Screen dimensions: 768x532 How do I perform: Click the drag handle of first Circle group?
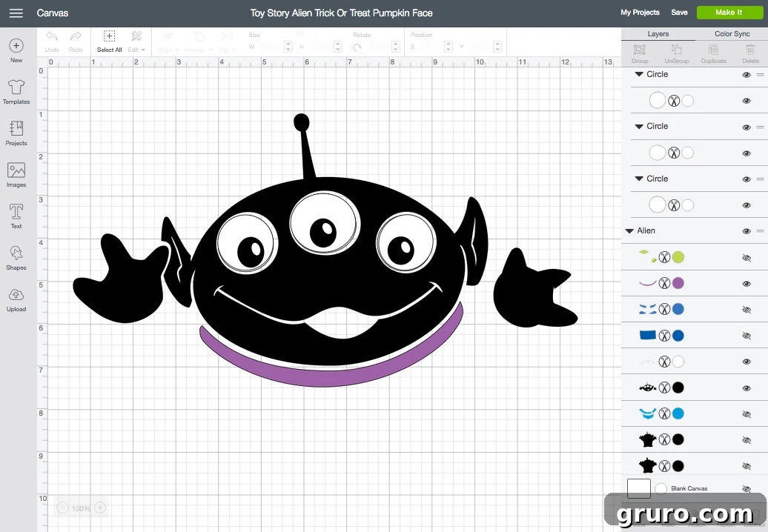tap(760, 75)
